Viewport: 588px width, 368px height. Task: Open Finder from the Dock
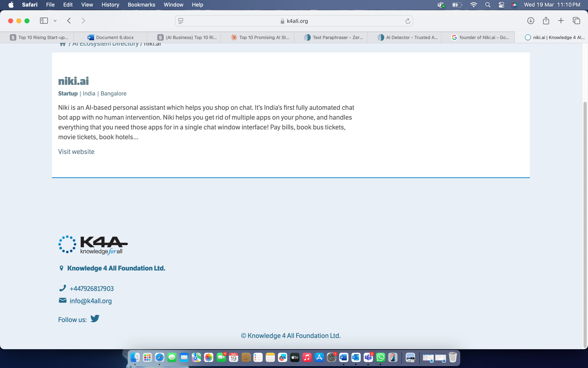pos(135,357)
